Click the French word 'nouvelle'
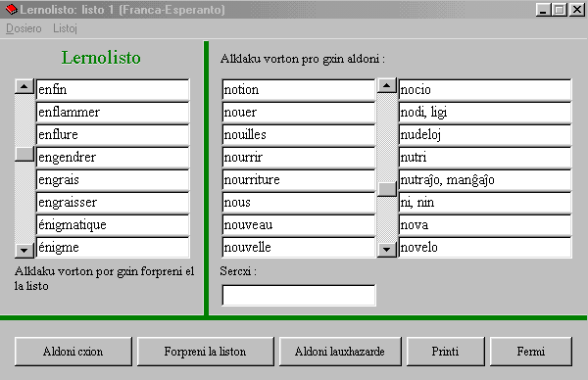 click(299, 247)
